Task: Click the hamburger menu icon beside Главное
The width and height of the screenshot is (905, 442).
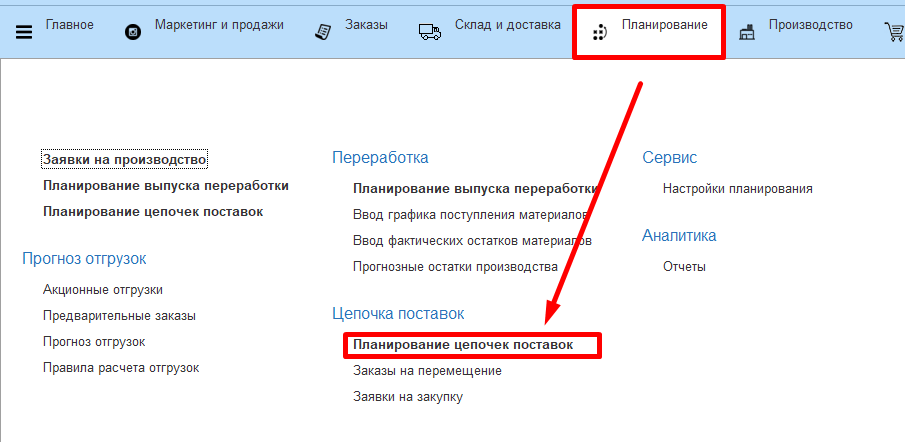Action: coord(25,32)
